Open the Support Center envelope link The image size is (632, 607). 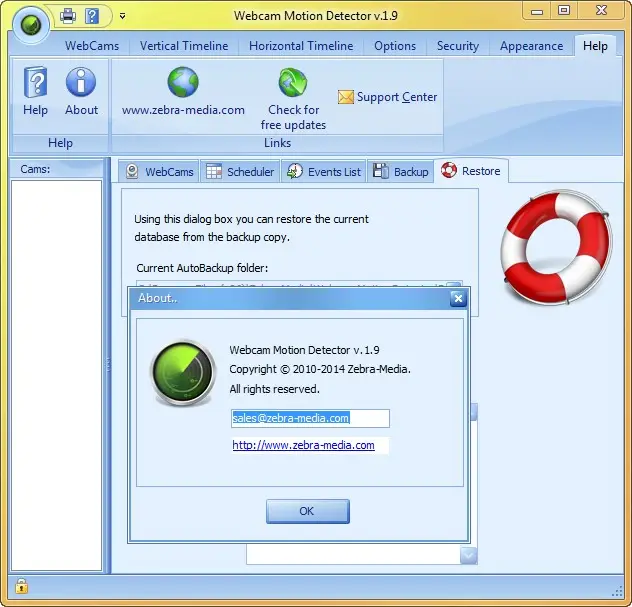(387, 97)
